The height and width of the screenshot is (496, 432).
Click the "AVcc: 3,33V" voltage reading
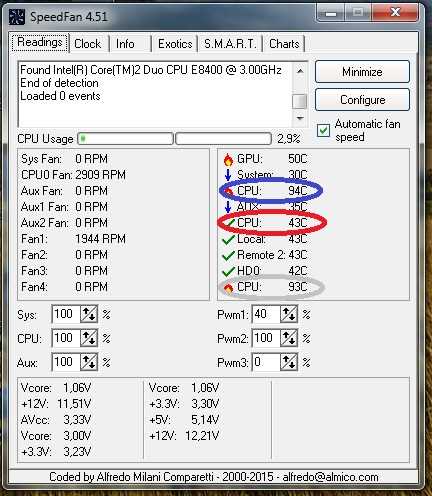[x=56, y=420]
